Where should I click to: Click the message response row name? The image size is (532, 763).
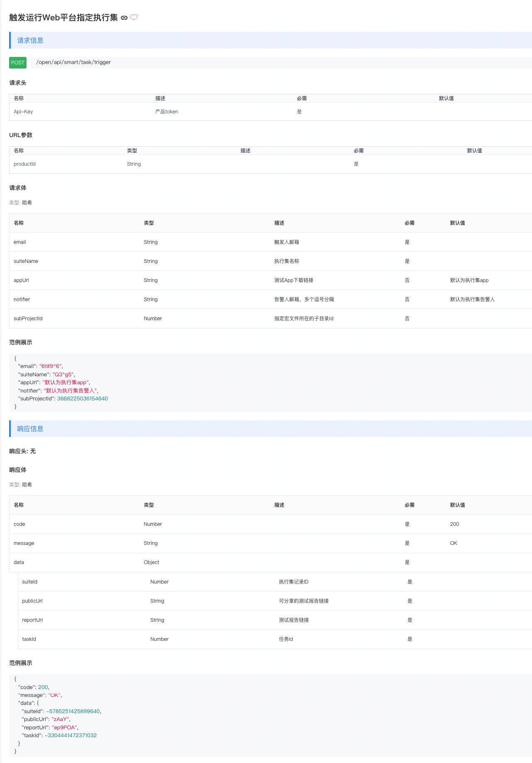(x=24, y=543)
